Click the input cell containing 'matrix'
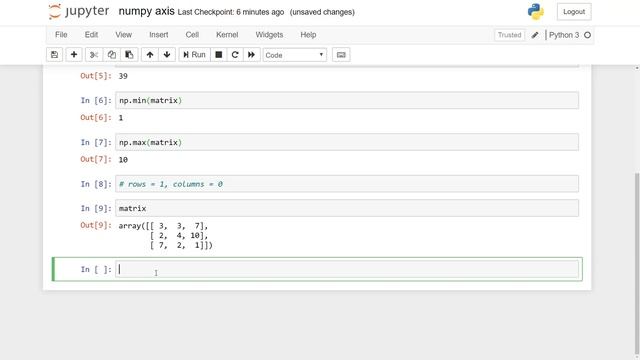Image resolution: width=640 pixels, height=360 pixels. 347,209
